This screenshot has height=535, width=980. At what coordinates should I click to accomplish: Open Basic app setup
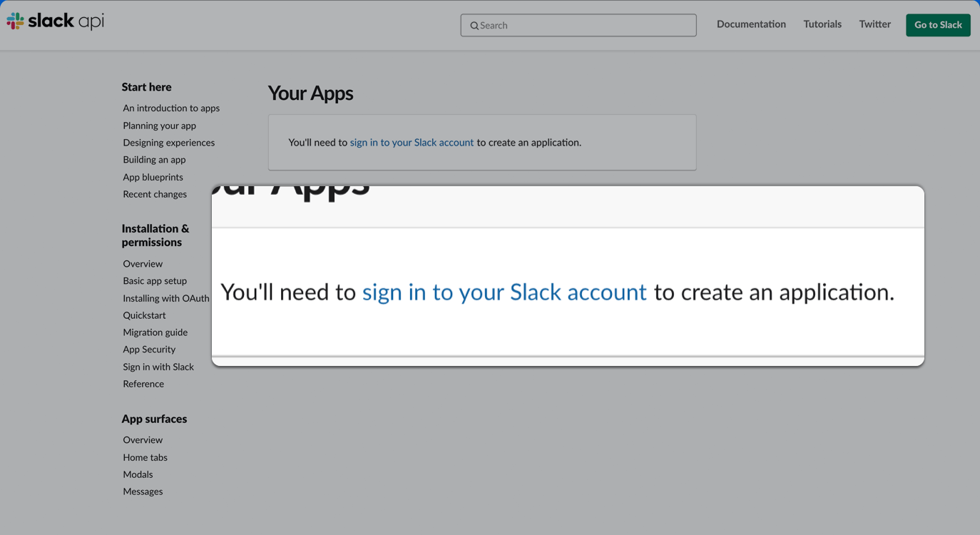click(x=155, y=281)
